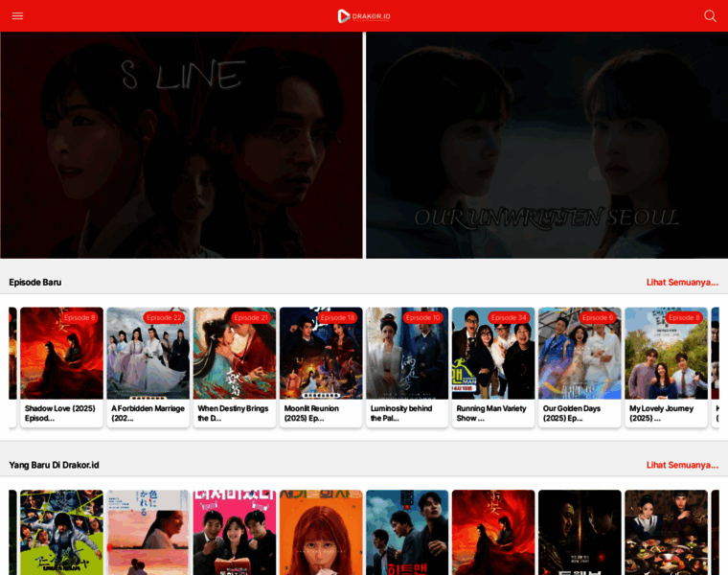Open the hamburger menu icon
728x575 pixels.
tap(17, 15)
